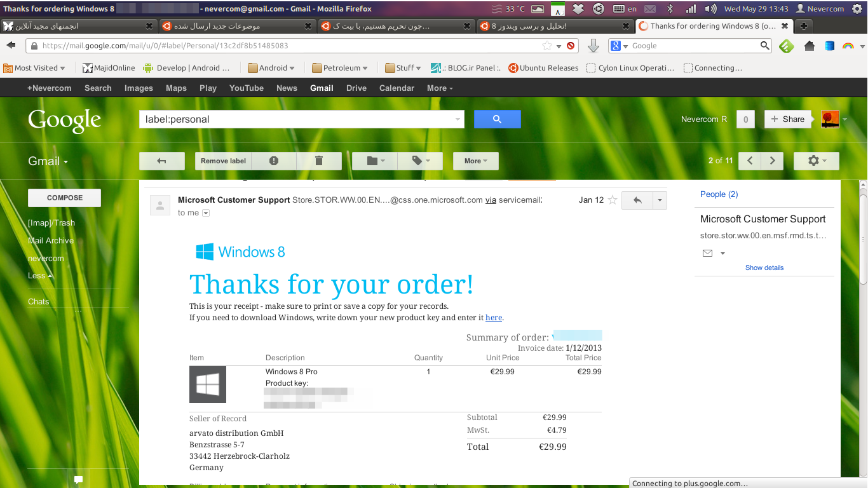Open the sound volume indicator
Image resolution: width=868 pixels, height=488 pixels.
711,9
